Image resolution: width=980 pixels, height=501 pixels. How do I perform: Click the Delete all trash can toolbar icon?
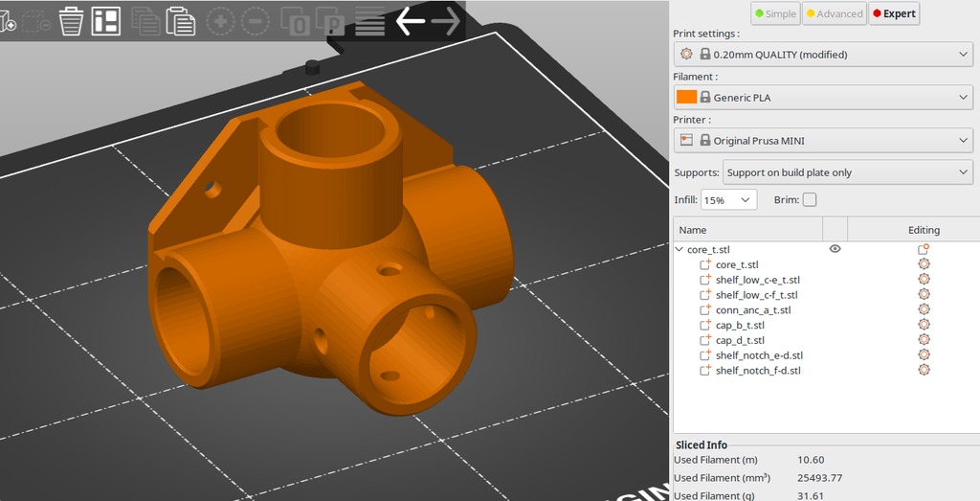coord(71,21)
